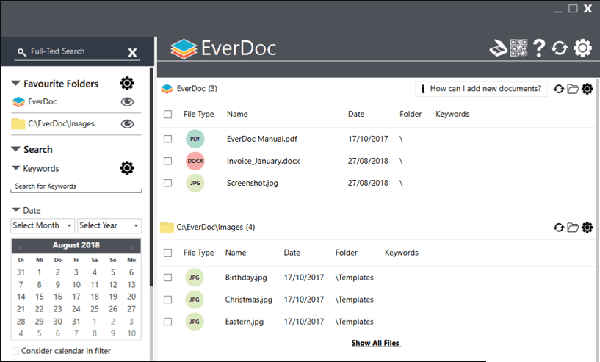Sort Images table by Date column
Image resolution: width=600 pixels, height=362 pixels.
tap(292, 253)
